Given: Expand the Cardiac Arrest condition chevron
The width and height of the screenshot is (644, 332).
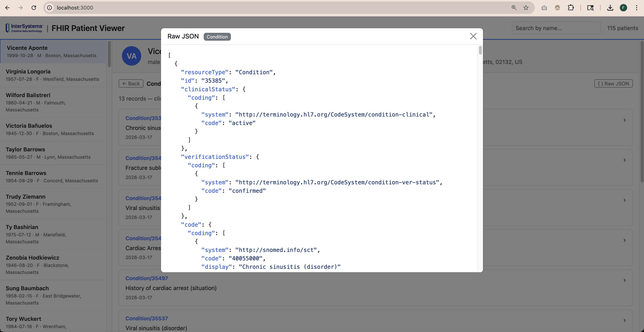Looking at the screenshot, I should tap(625, 240).
